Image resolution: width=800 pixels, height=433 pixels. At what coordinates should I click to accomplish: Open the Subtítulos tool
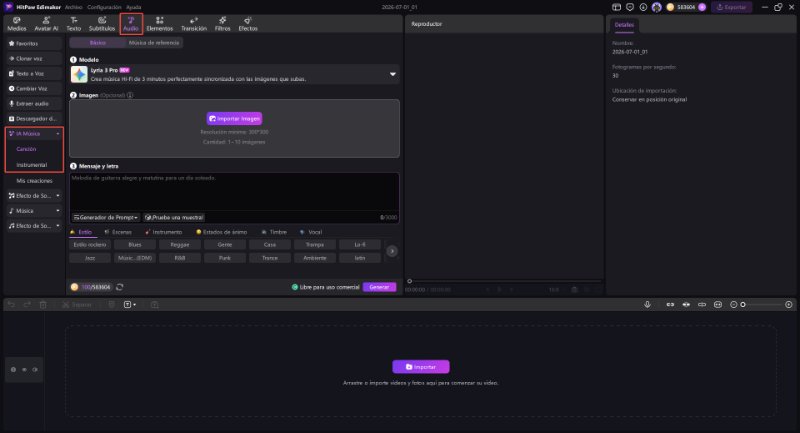click(102, 23)
